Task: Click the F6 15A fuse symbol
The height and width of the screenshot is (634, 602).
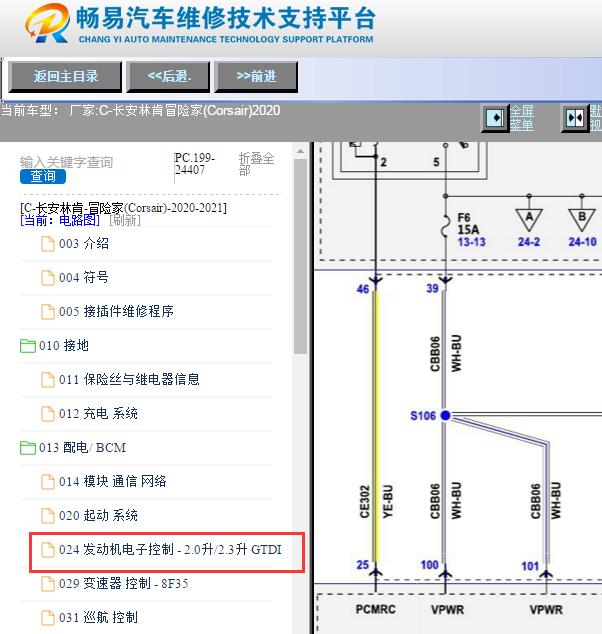Action: pos(445,225)
